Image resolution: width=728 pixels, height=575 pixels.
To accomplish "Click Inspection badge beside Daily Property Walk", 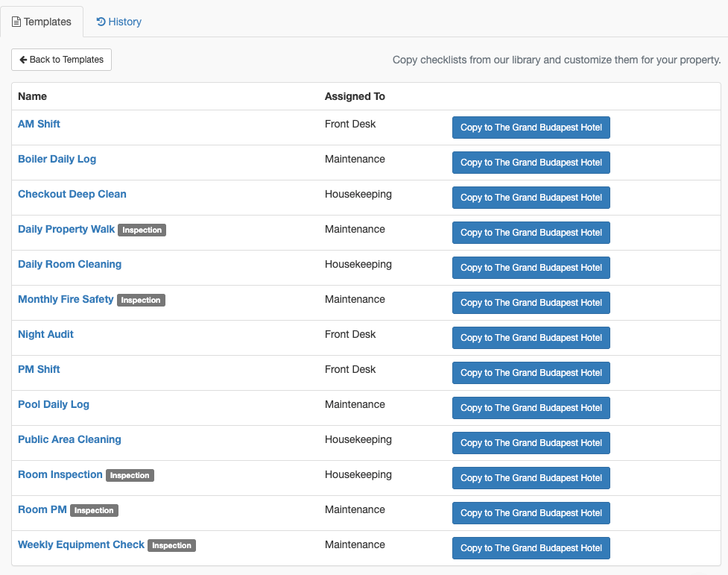I will (142, 230).
